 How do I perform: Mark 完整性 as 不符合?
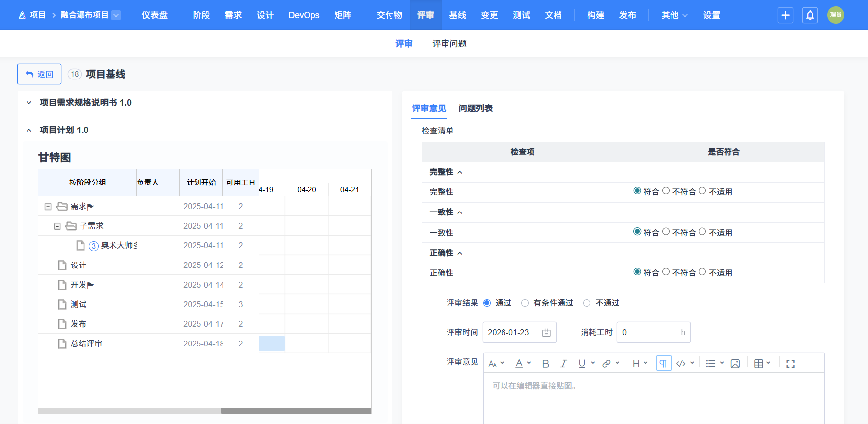click(x=666, y=191)
